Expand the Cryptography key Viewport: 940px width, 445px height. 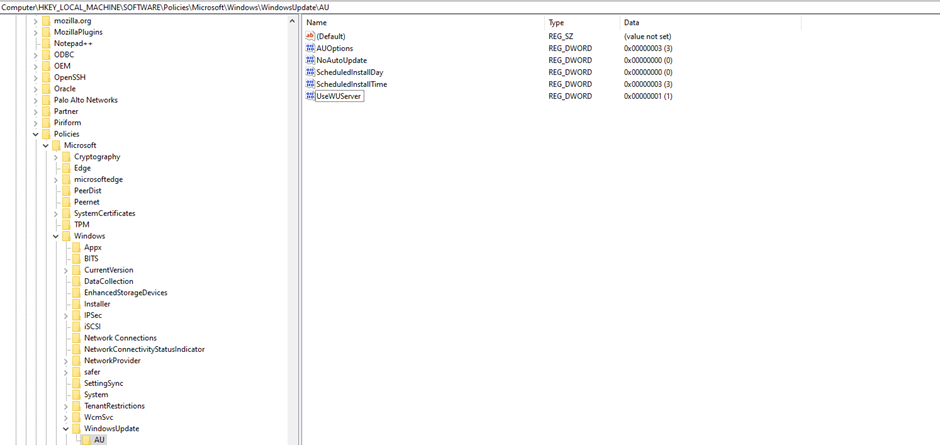(x=56, y=157)
